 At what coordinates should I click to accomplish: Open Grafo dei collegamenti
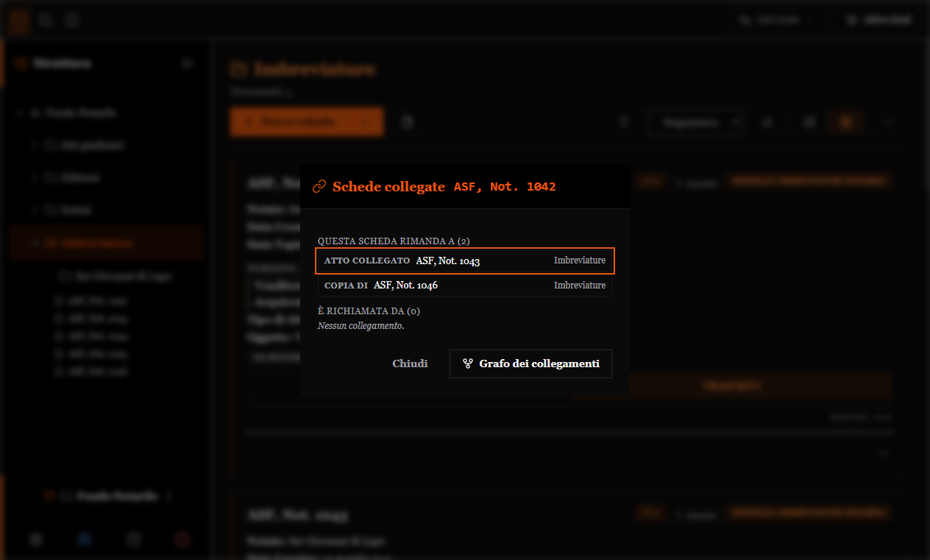coord(530,364)
